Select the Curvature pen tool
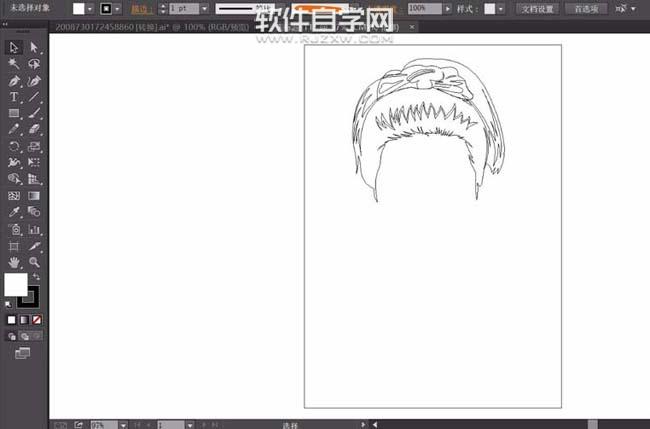 point(34,80)
